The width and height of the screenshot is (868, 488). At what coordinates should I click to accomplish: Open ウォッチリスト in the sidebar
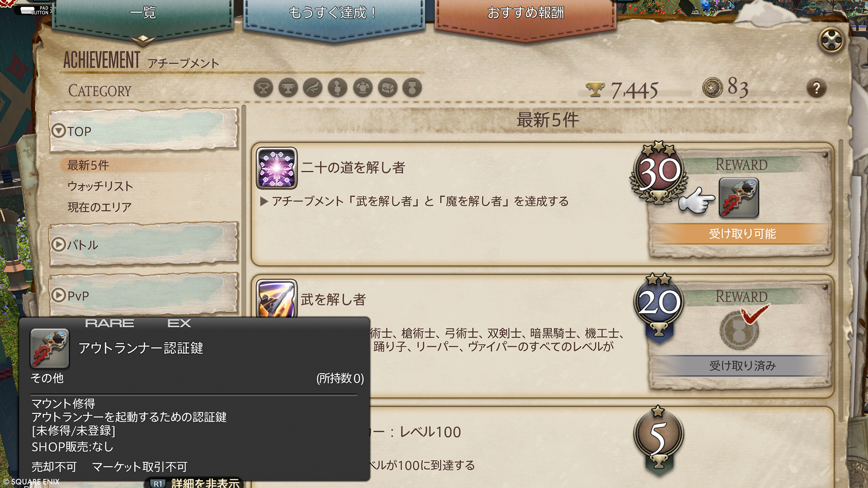(x=100, y=186)
